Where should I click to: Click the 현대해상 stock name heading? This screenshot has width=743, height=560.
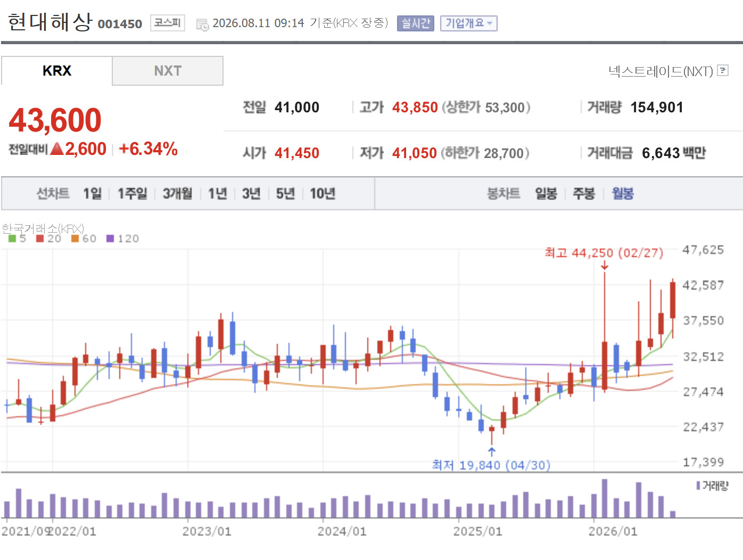tap(50, 22)
